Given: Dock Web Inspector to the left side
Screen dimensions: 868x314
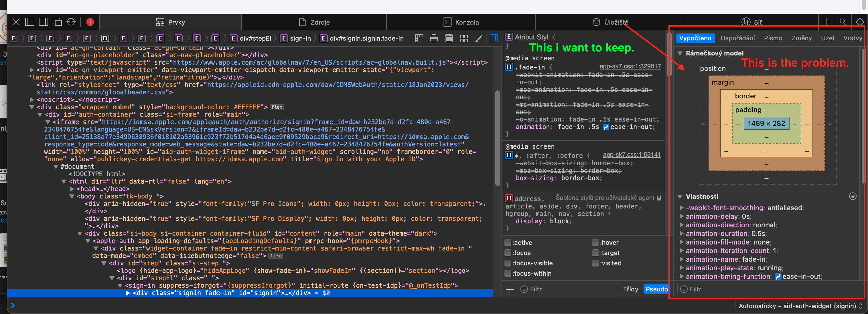Looking at the screenshot, I should [x=30, y=22].
